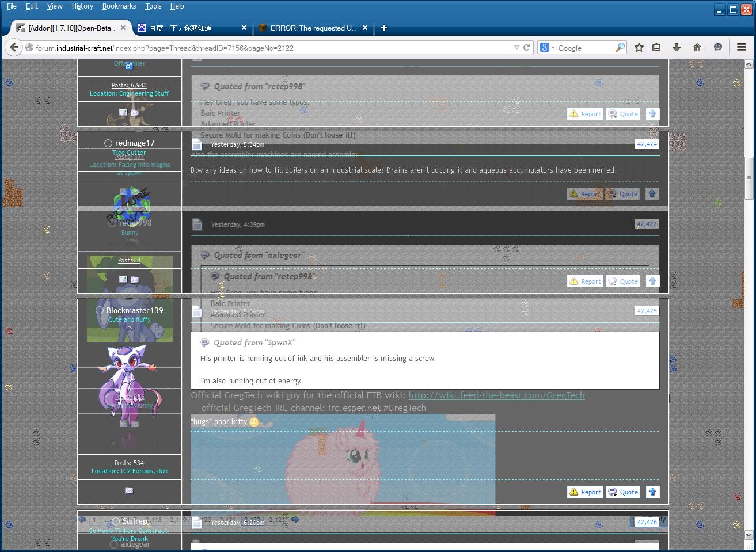Open the bookmarks list toolbar icon

click(x=656, y=48)
